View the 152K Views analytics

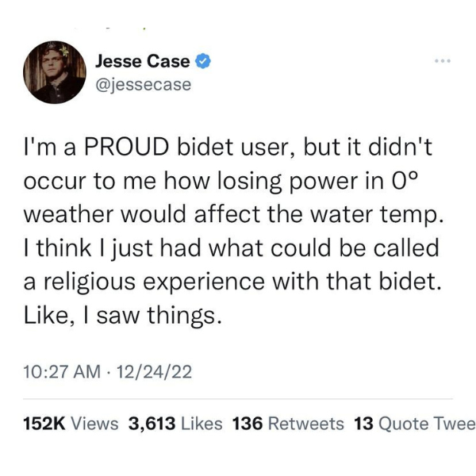(71, 423)
